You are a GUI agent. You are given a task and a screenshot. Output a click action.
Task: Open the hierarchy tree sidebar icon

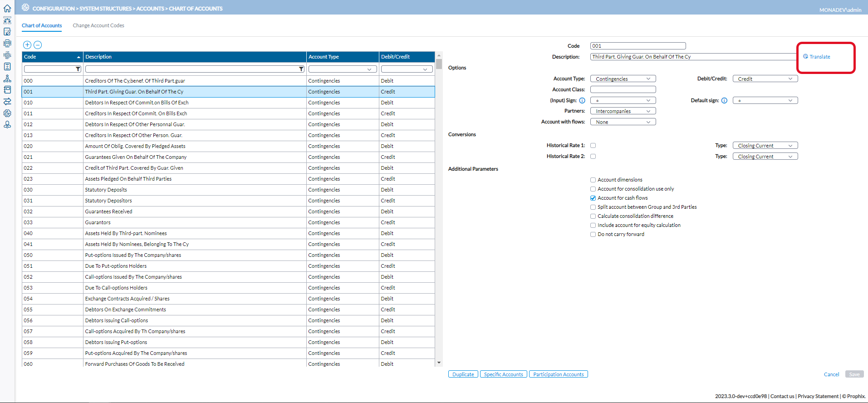[x=7, y=79]
